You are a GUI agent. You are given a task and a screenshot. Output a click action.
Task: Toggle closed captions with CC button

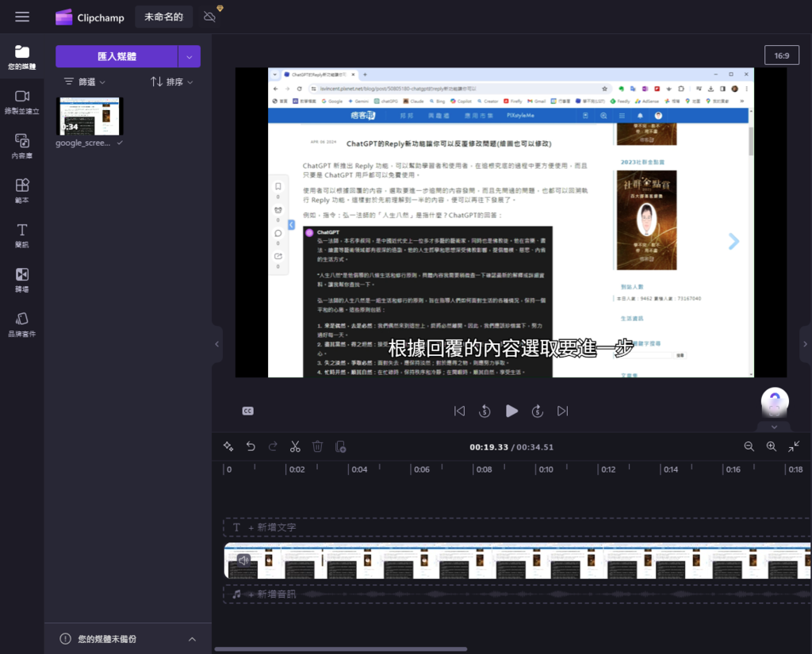247,411
